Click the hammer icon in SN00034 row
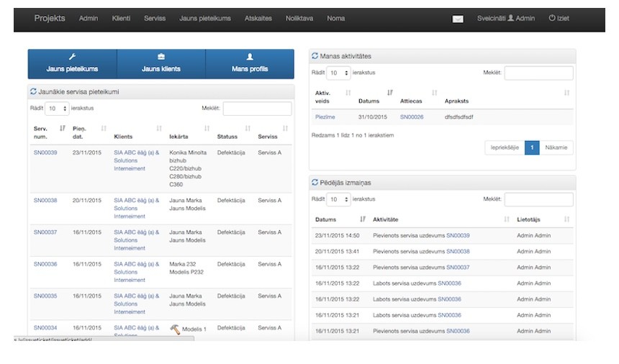619x364 pixels. (x=175, y=329)
